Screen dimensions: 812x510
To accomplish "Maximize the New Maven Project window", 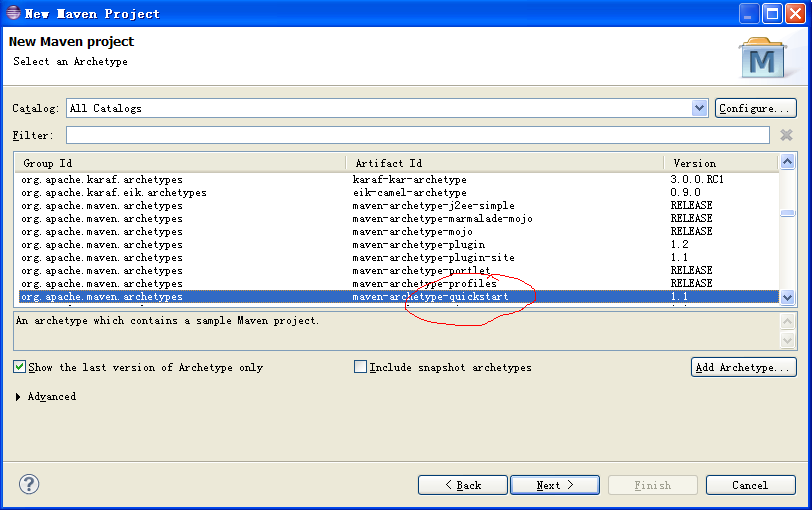I will 772,13.
